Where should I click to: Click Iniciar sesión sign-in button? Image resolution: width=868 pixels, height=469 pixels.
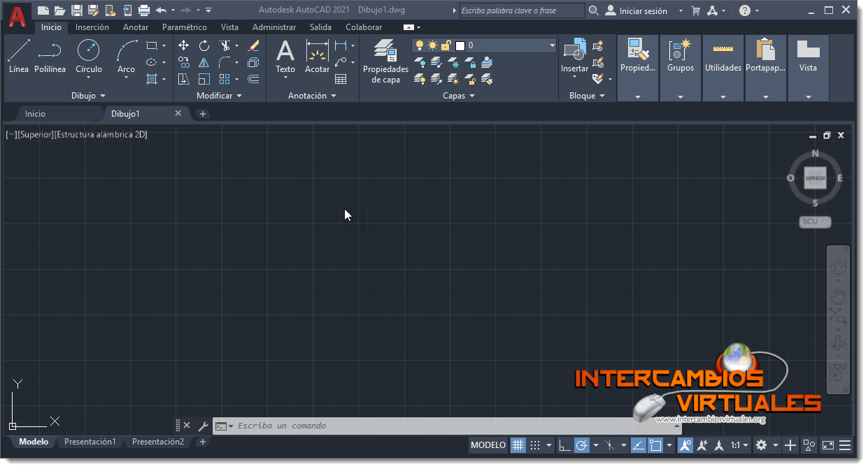636,10
